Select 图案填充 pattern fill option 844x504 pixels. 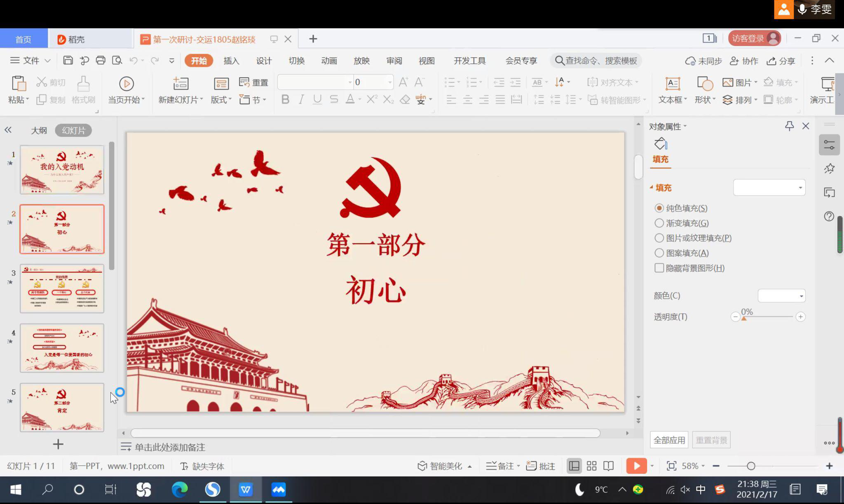(659, 253)
